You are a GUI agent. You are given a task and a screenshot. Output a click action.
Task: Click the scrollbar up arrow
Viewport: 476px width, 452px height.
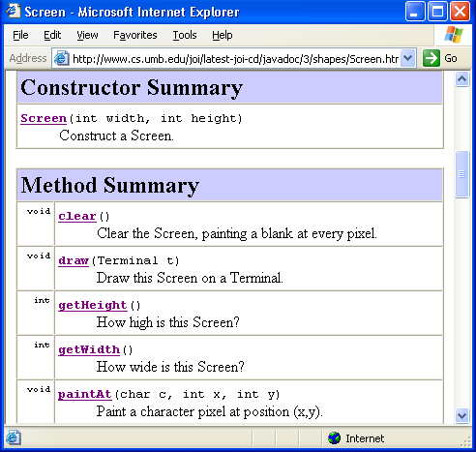pyautogui.click(x=461, y=79)
